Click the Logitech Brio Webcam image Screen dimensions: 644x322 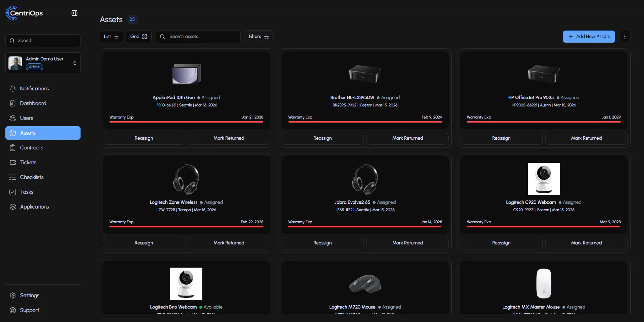click(186, 284)
